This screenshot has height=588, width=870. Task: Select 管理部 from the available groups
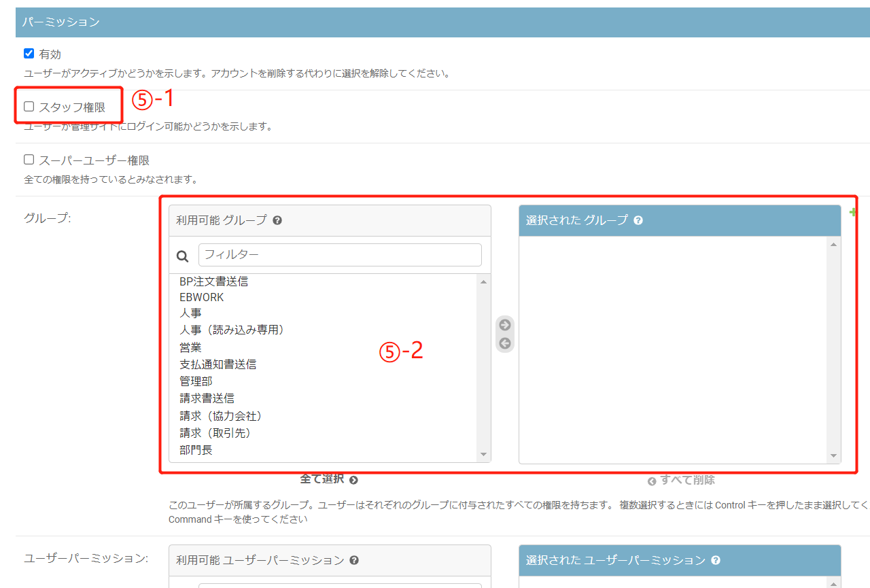pos(196,381)
